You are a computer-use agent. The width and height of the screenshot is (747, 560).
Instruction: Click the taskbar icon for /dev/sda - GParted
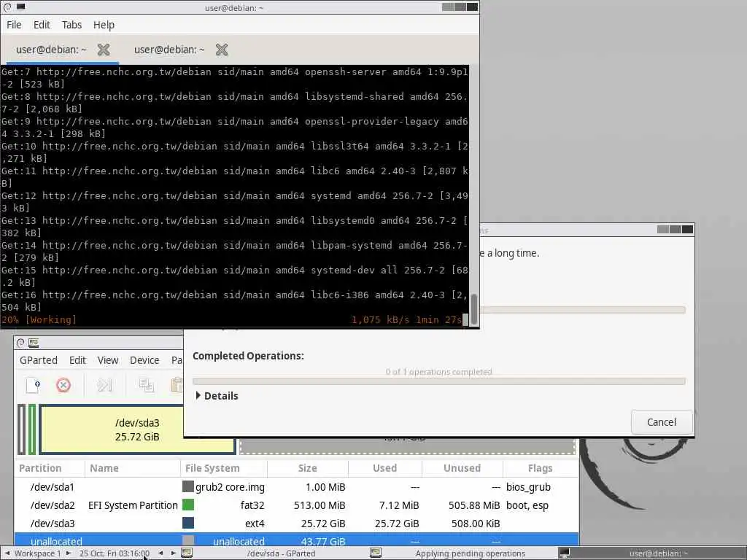click(x=187, y=553)
